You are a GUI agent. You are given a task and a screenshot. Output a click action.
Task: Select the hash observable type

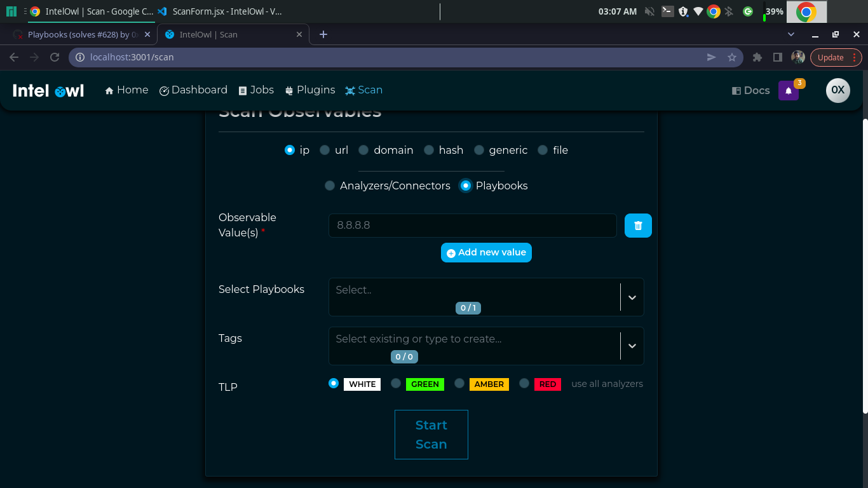point(429,150)
